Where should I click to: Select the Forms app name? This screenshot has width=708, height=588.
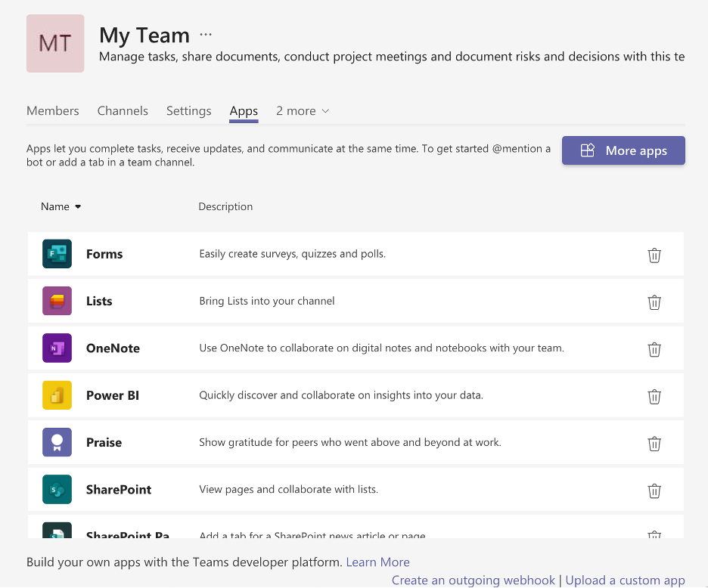pyautogui.click(x=104, y=254)
